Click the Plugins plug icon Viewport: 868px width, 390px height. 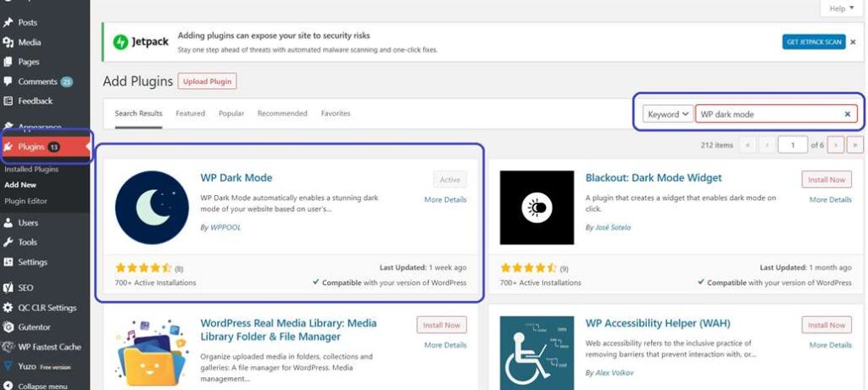(8, 147)
